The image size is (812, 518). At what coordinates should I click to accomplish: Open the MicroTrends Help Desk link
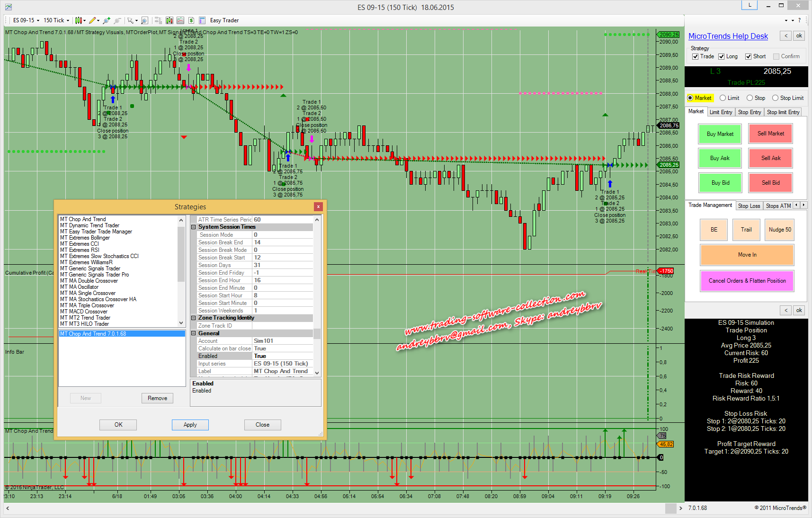(x=728, y=36)
